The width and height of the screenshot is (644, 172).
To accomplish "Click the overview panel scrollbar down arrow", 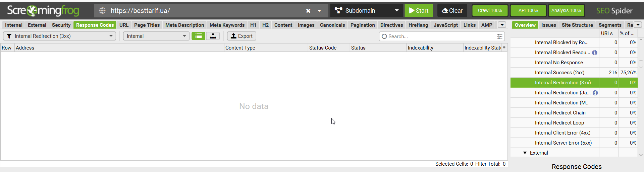I will (641, 155).
